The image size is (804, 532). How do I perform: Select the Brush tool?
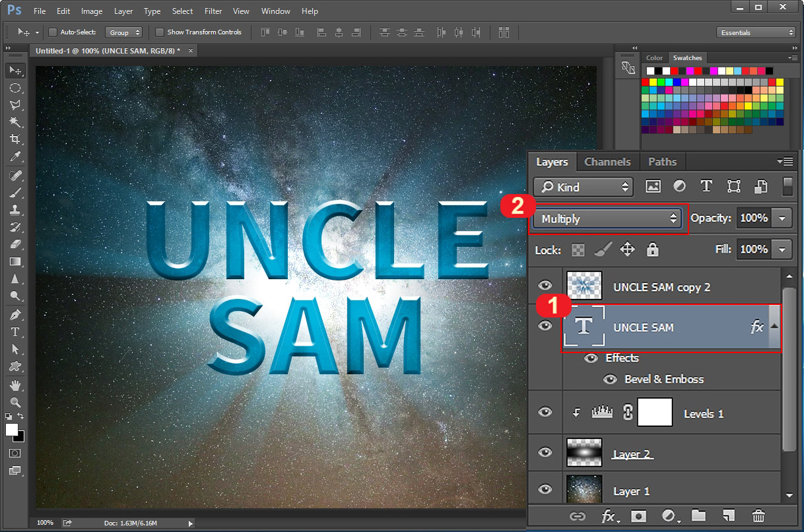(15, 193)
